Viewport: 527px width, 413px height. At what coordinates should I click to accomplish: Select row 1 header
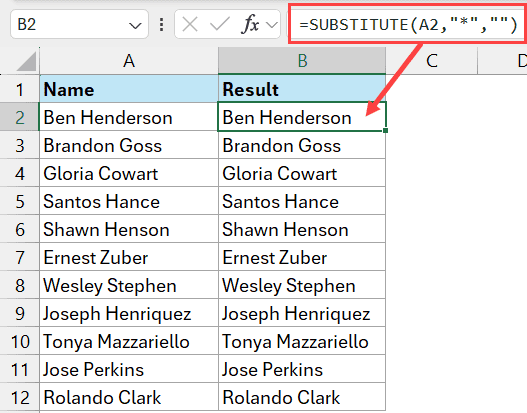[x=19, y=89]
